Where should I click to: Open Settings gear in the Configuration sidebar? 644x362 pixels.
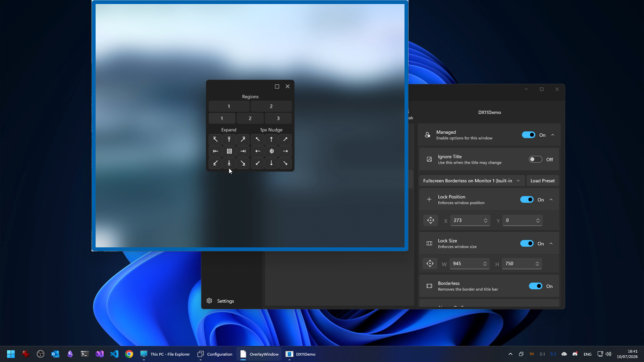point(209,301)
